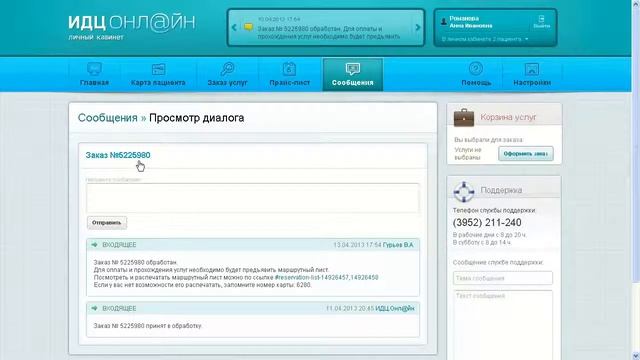Switch to Прайс-лист tab

(x=289, y=82)
